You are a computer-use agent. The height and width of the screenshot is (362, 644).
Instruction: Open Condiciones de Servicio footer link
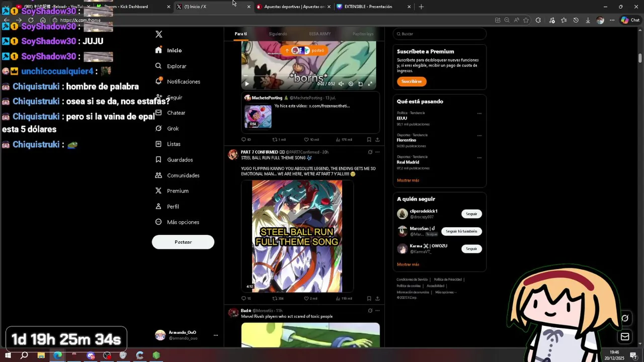(x=412, y=279)
